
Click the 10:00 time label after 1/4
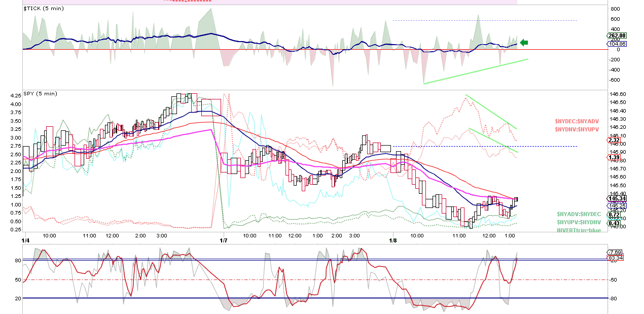pos(49,236)
